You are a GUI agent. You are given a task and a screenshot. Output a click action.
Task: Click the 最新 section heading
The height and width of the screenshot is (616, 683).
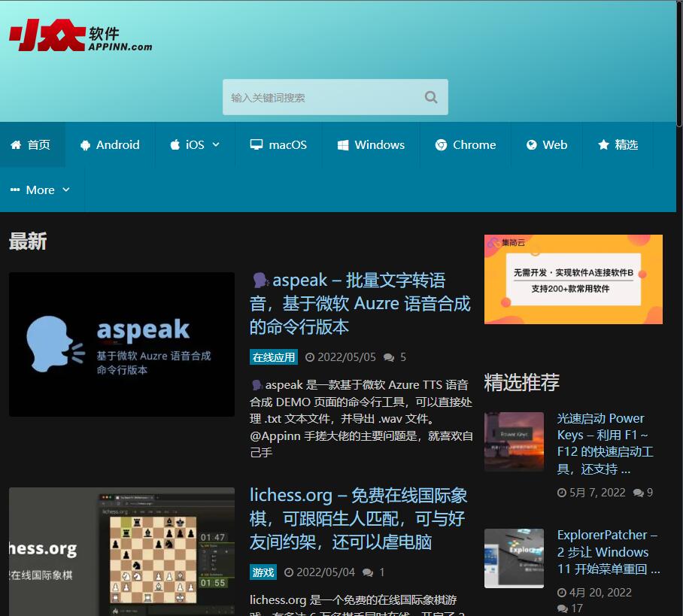point(28,241)
